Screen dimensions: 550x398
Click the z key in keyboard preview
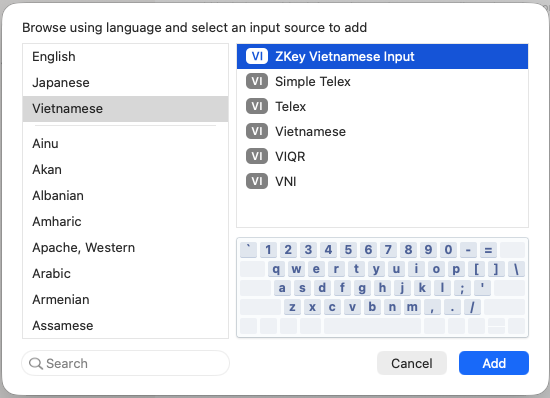pos(292,307)
